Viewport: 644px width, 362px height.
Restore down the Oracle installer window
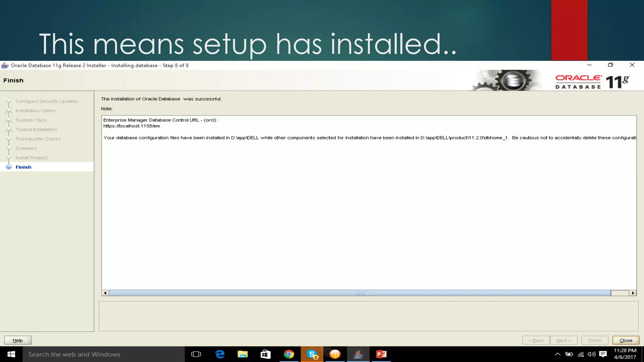(x=610, y=65)
